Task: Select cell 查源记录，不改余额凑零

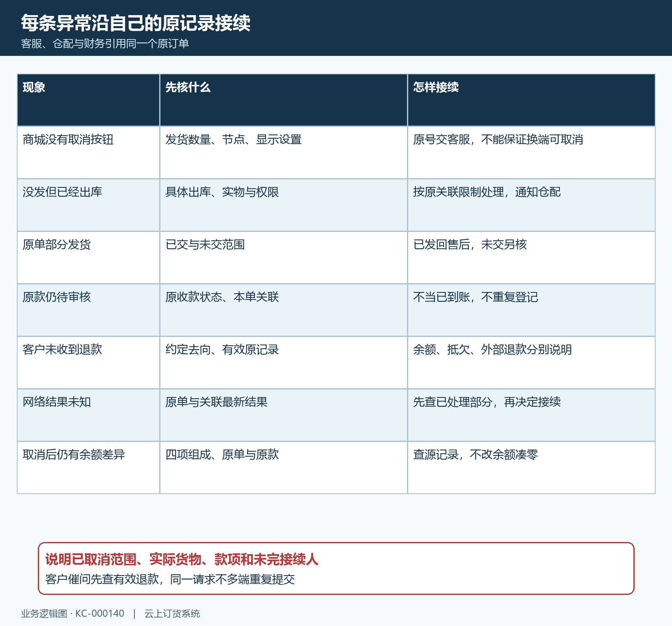Action: [531, 468]
